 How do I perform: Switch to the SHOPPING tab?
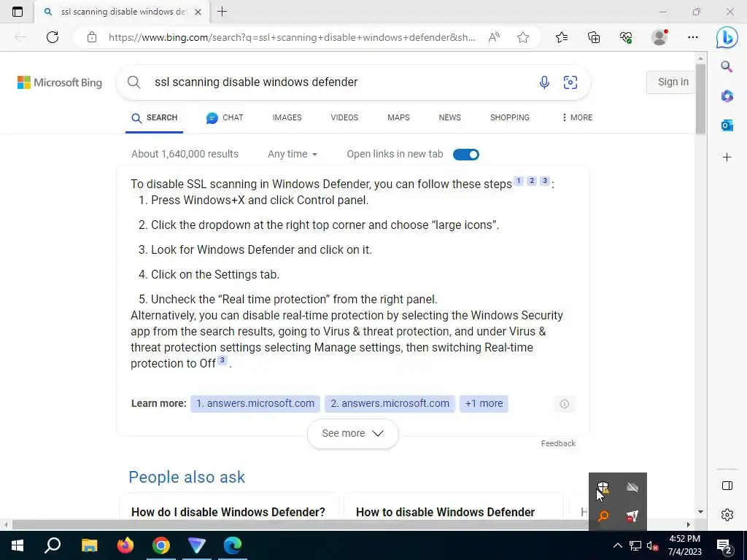(510, 117)
